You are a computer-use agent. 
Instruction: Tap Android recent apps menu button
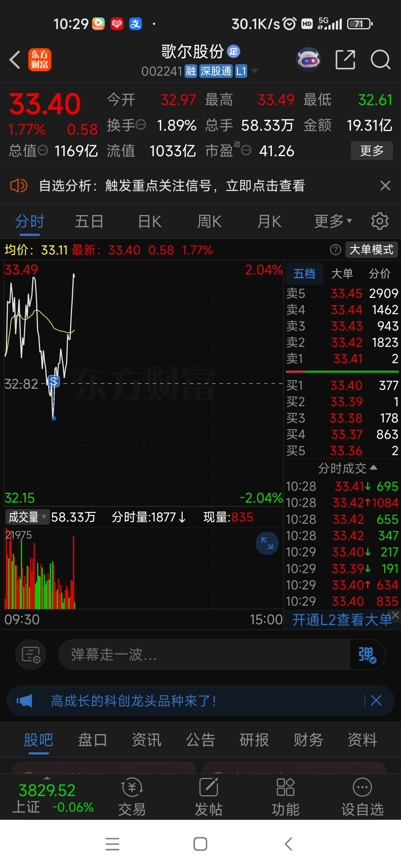(x=112, y=844)
